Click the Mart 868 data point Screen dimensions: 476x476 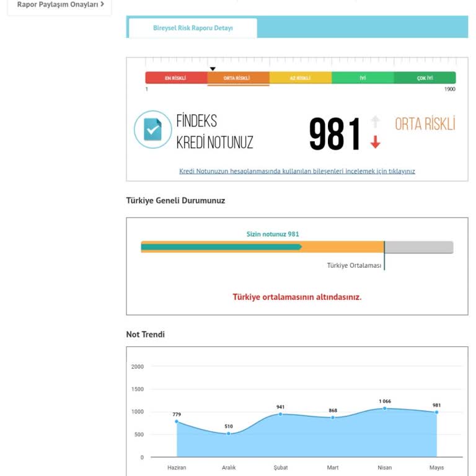333,417
